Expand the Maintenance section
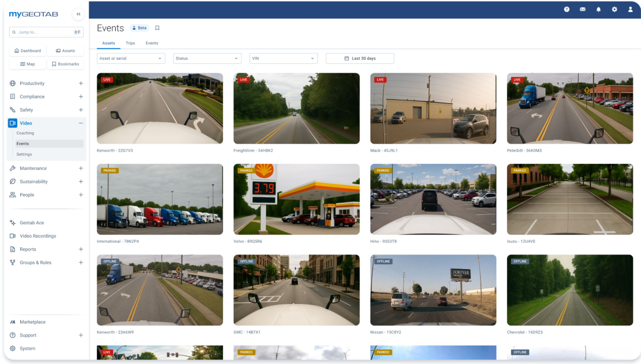The width and height of the screenshot is (641, 364). pyautogui.click(x=81, y=168)
